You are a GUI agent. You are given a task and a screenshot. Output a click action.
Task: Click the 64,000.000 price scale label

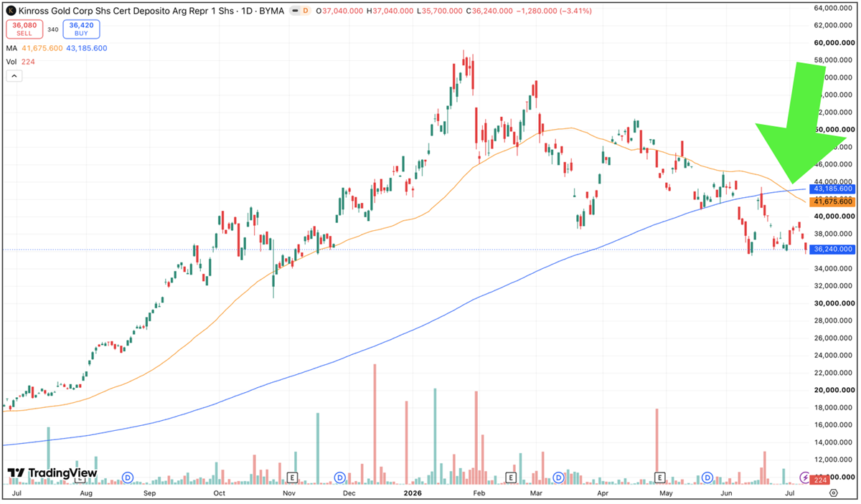click(832, 8)
